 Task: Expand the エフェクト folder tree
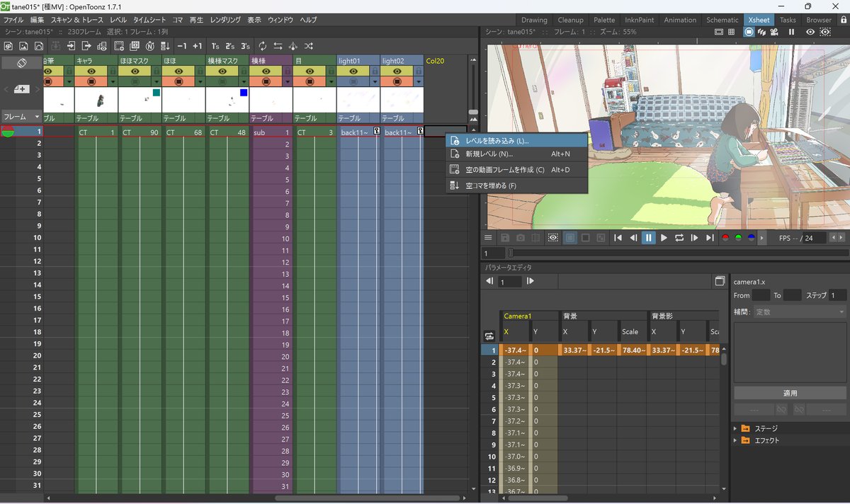pyautogui.click(x=735, y=440)
